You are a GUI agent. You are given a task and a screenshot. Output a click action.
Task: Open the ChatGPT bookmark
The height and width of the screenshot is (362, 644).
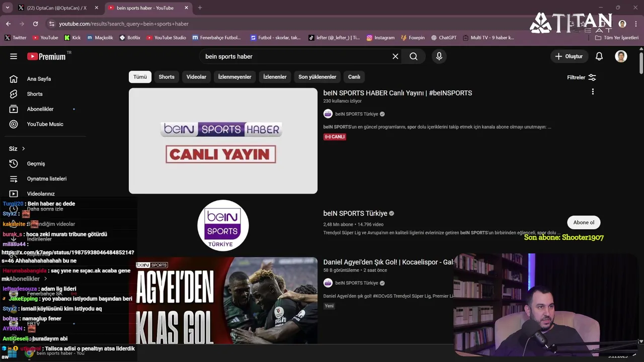[x=444, y=38]
